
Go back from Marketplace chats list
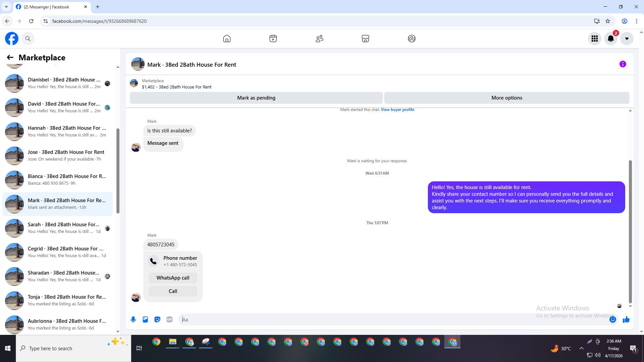tap(10, 58)
